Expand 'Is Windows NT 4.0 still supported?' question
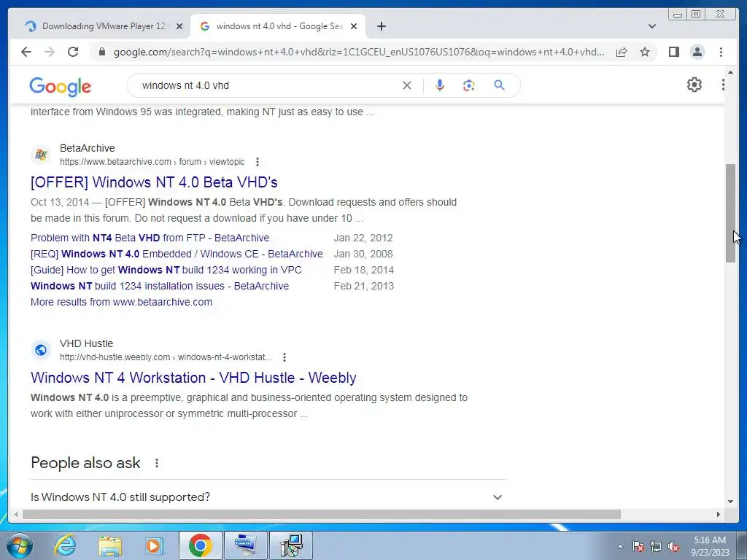747x560 pixels. pos(268,497)
